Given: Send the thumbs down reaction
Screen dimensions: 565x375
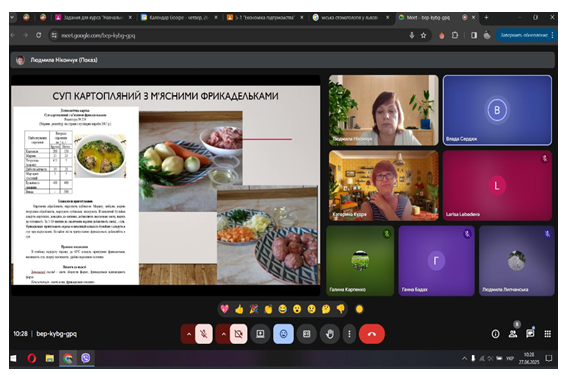Looking at the screenshot, I should point(340,309).
